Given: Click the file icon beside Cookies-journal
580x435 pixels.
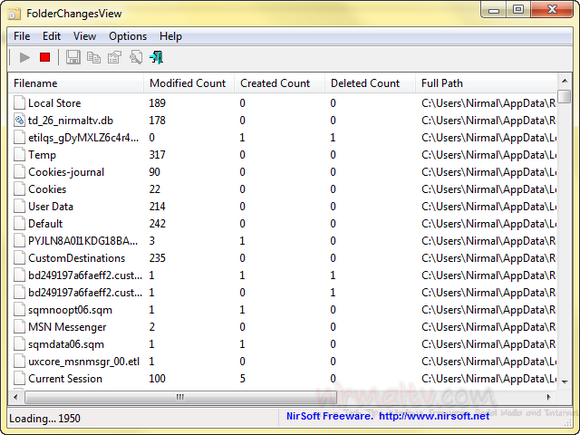Looking at the screenshot, I should [19, 172].
